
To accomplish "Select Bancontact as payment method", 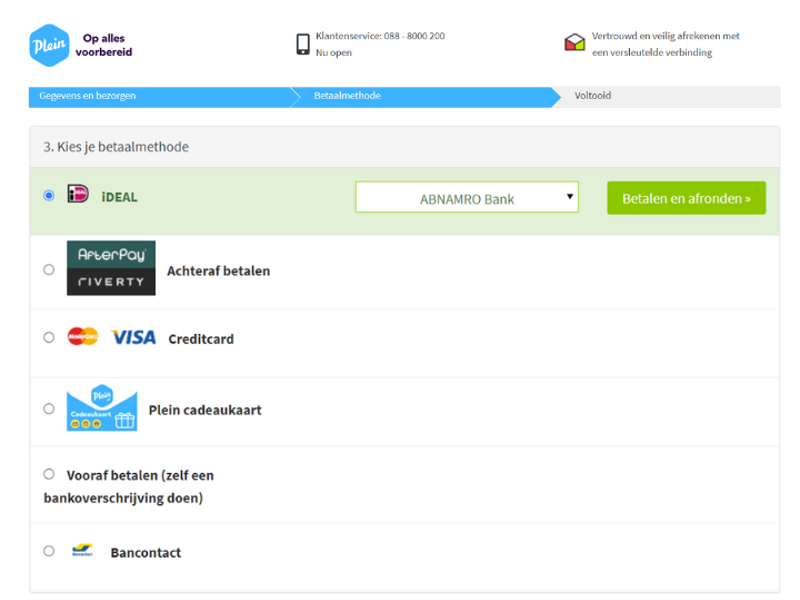I will pyautogui.click(x=47, y=551).
